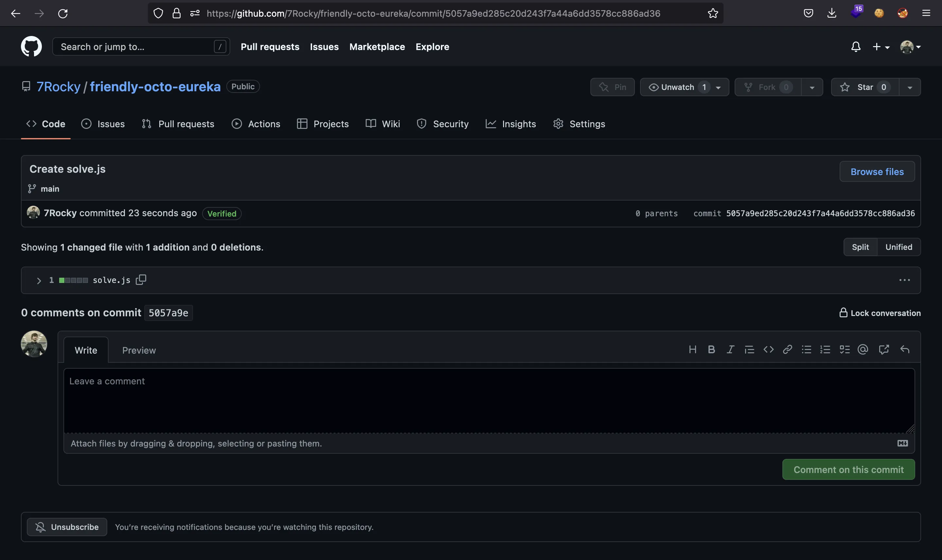
Task: Add a link in comment toolbar
Action: 787,349
